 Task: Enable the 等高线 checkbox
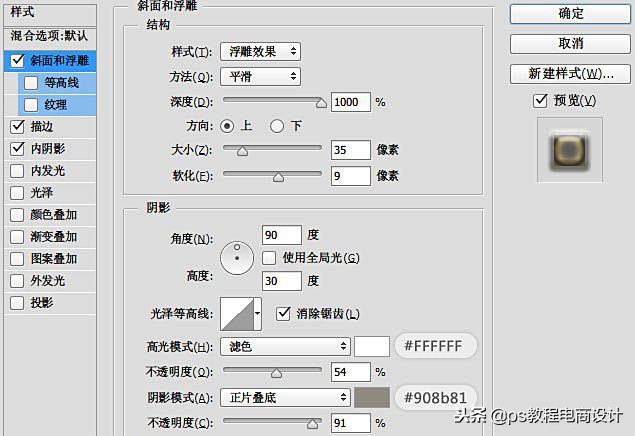pyautogui.click(x=31, y=83)
